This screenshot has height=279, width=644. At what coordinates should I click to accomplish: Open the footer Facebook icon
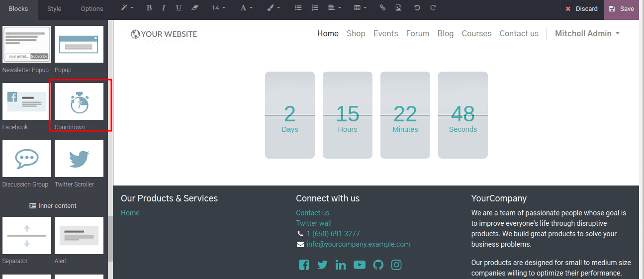coord(304,265)
